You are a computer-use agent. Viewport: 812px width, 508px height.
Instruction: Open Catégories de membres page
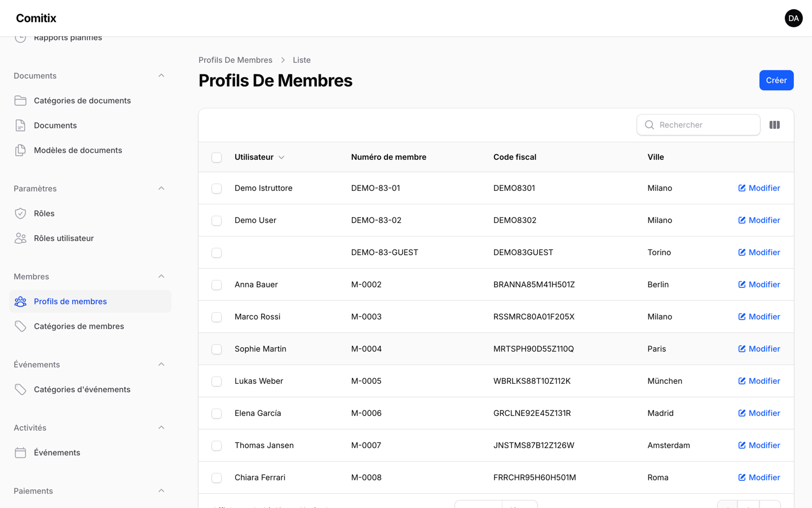point(90,326)
